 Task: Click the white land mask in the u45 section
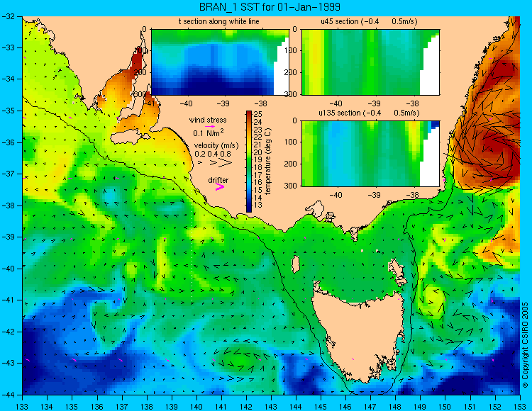point(431,69)
